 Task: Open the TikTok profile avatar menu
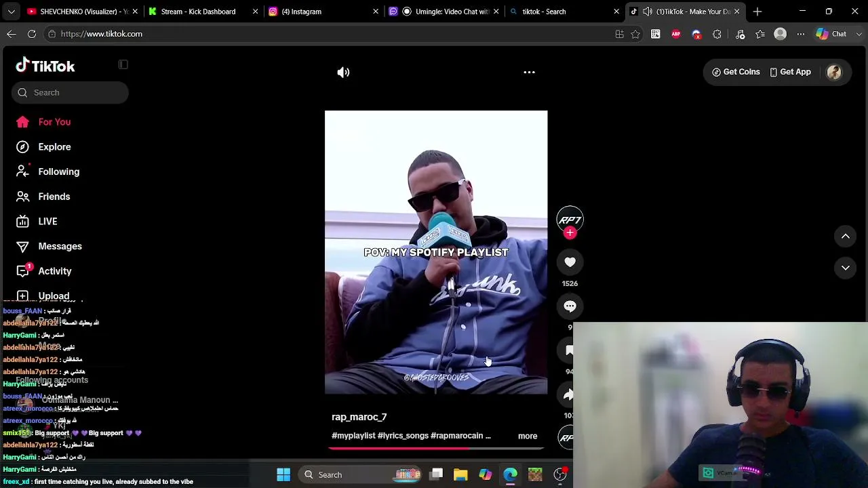pyautogui.click(x=834, y=72)
